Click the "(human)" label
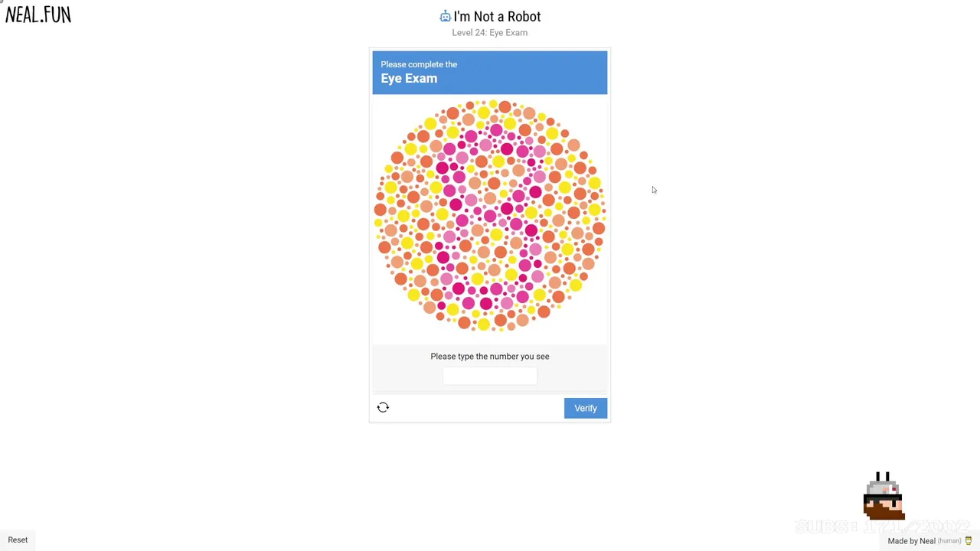 [x=949, y=541]
